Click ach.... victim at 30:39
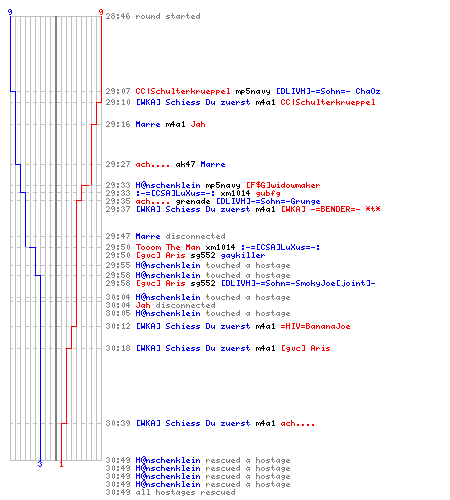 click(x=298, y=423)
